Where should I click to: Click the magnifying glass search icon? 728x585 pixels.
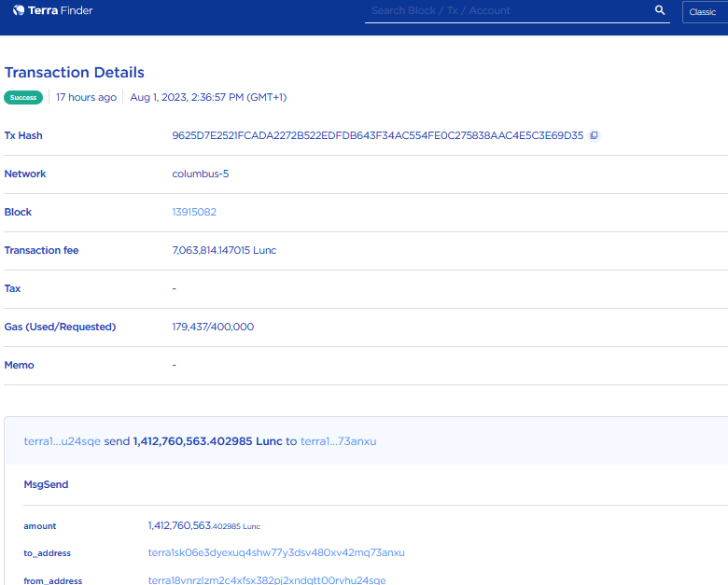coord(660,10)
